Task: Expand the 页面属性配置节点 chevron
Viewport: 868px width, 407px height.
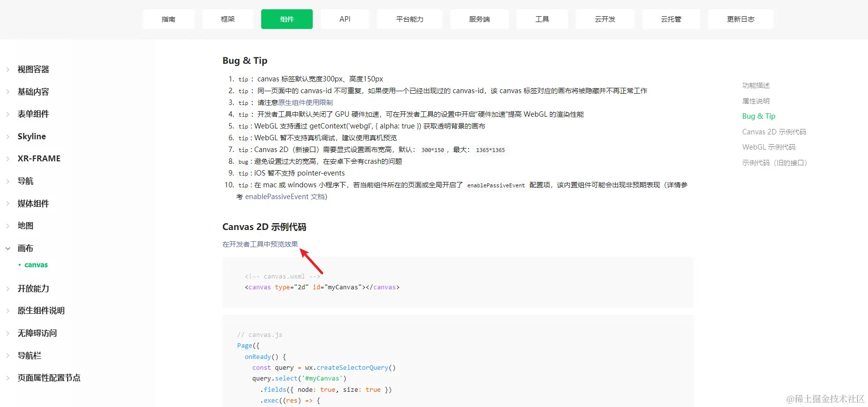Action: pyautogui.click(x=8, y=378)
